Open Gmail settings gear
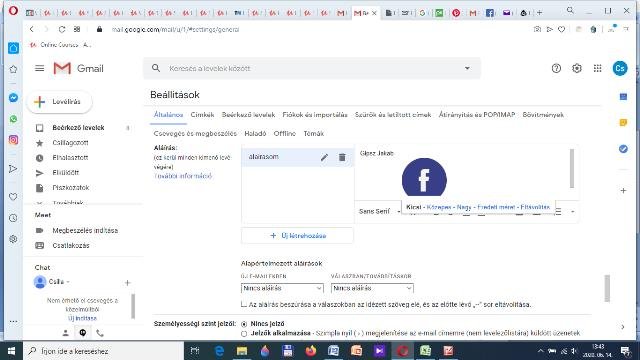Viewport: 640px width, 360px height. pyautogui.click(x=577, y=68)
